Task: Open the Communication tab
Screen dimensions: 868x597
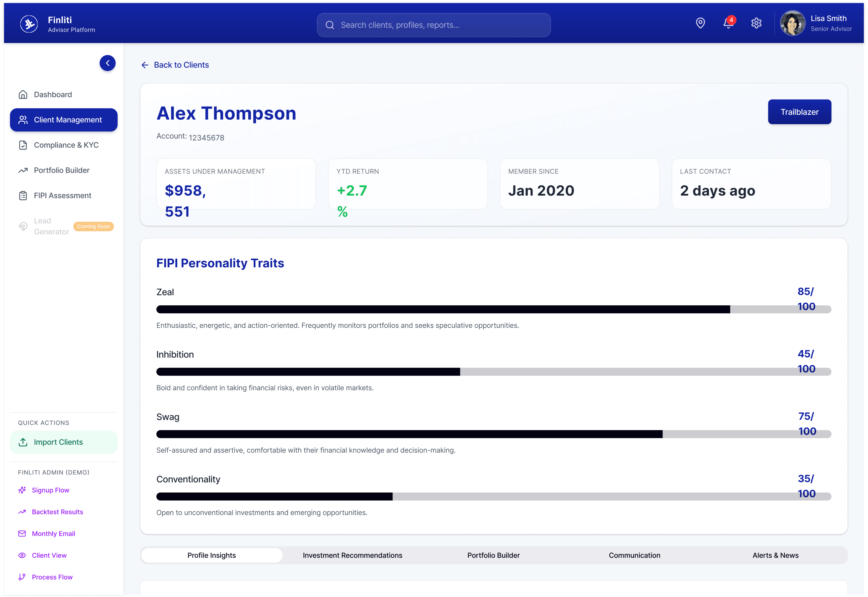Action: click(634, 555)
